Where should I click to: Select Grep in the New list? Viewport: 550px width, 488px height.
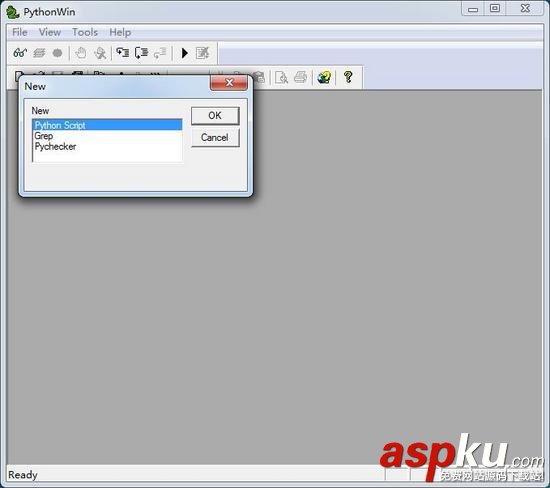pyautogui.click(x=107, y=136)
